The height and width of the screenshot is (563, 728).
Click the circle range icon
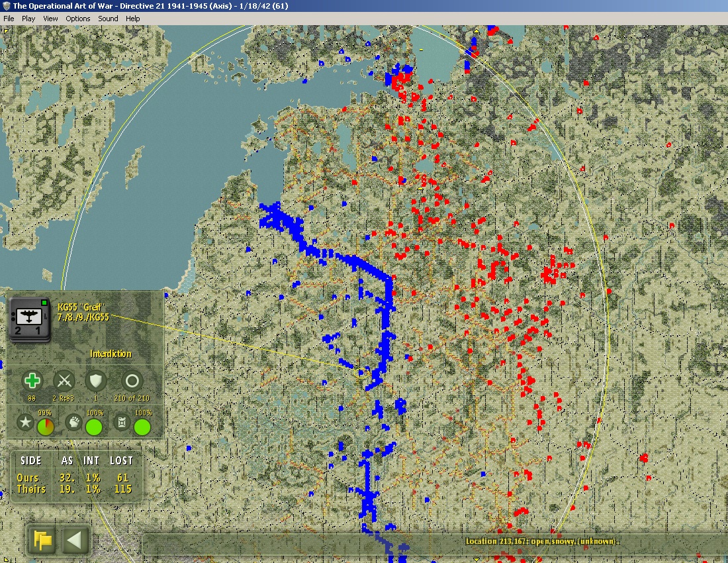132,382
